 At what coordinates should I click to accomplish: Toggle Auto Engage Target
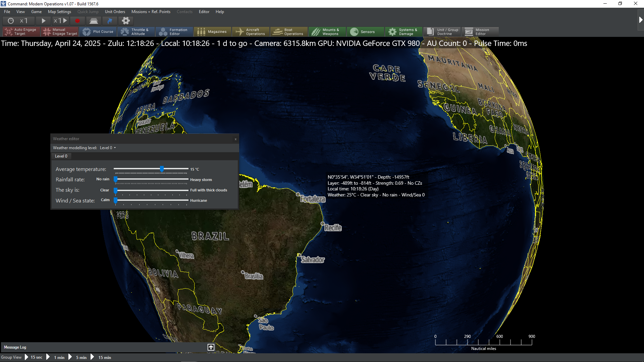[x=21, y=32]
